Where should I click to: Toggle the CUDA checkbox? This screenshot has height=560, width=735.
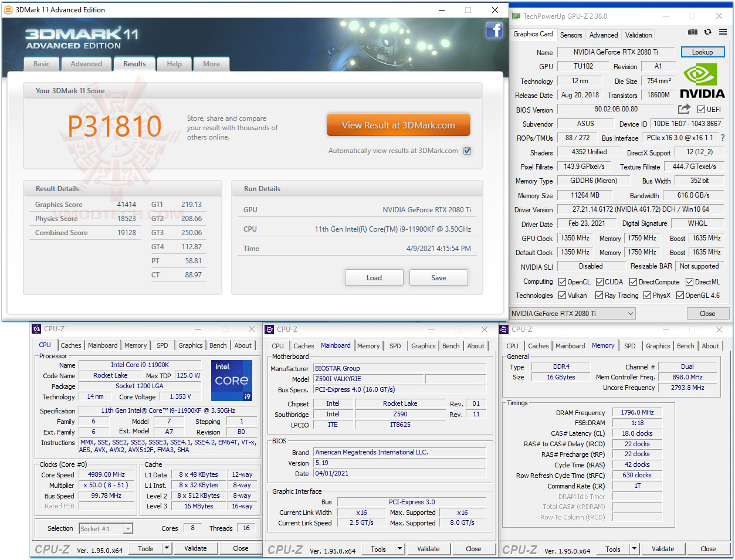(599, 282)
